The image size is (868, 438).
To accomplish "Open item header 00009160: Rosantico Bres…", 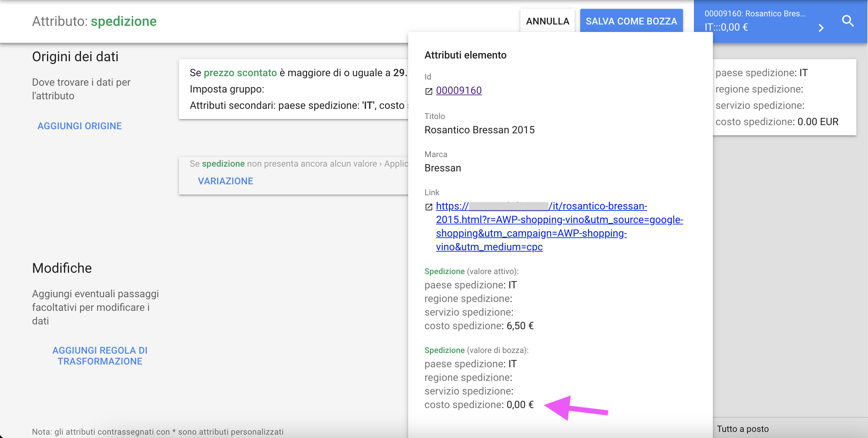I will pyautogui.click(x=754, y=14).
